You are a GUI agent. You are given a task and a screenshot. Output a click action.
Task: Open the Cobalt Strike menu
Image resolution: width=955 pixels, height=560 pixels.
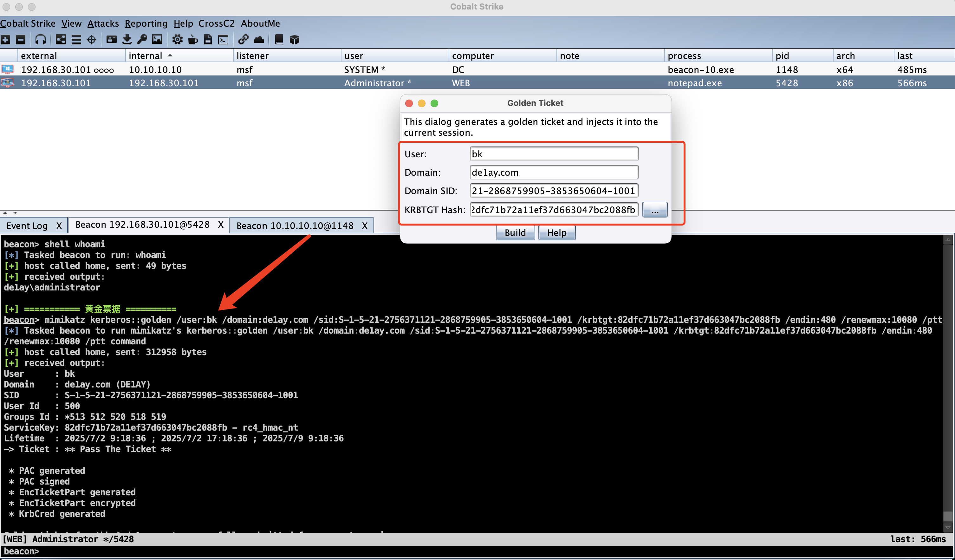pyautogui.click(x=28, y=23)
